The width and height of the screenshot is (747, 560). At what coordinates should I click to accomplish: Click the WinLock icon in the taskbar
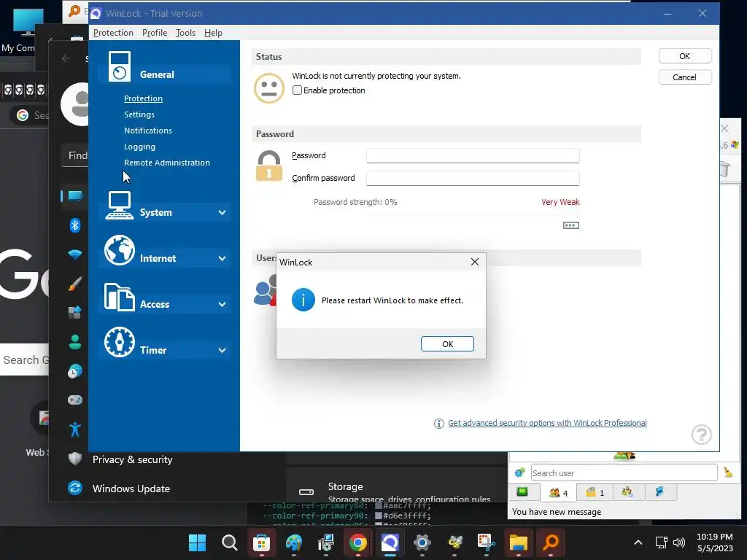pyautogui.click(x=390, y=542)
